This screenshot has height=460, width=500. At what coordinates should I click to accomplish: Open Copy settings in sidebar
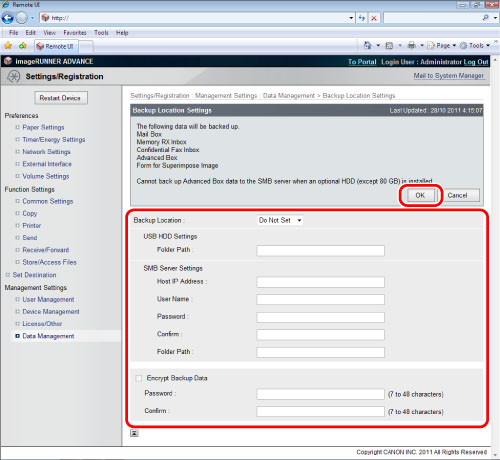(x=30, y=213)
